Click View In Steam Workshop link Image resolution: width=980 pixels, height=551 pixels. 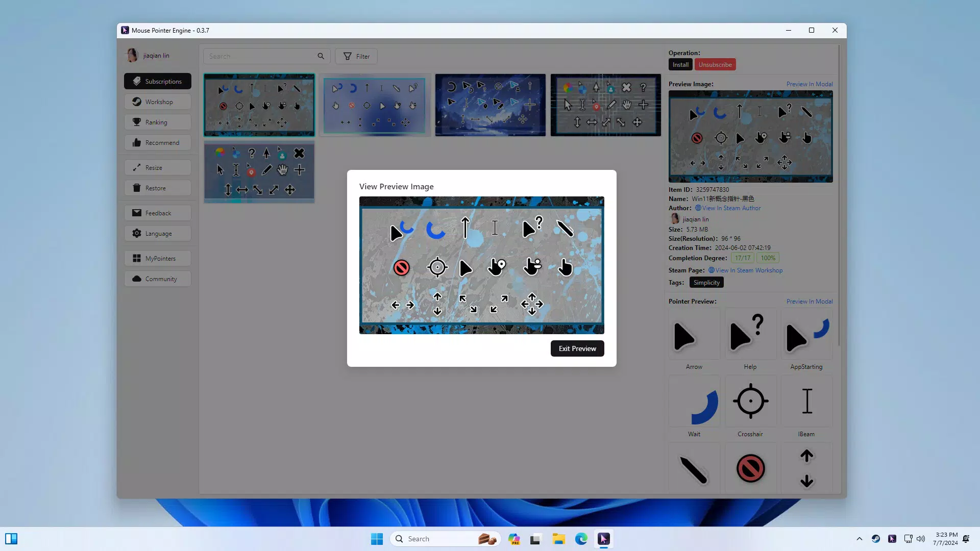tap(745, 270)
